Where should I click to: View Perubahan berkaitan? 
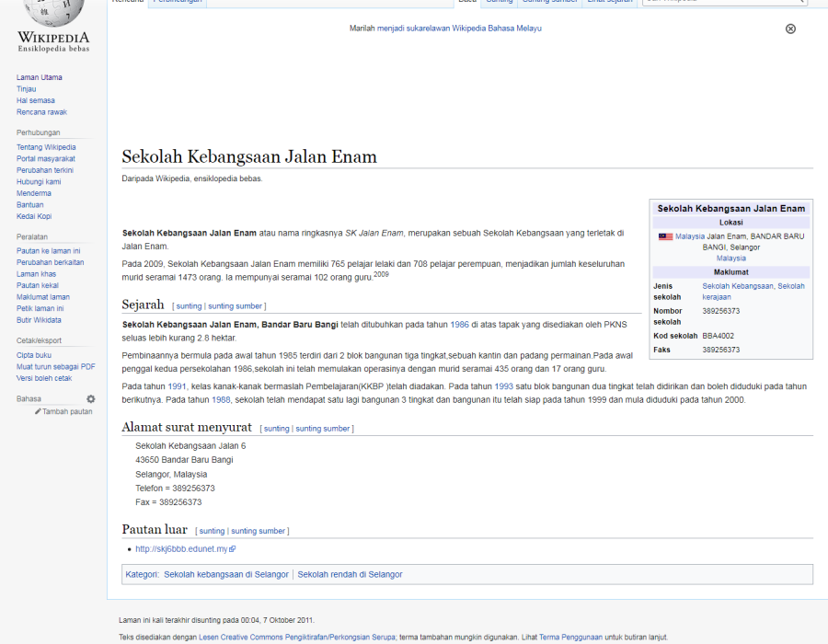51,263
